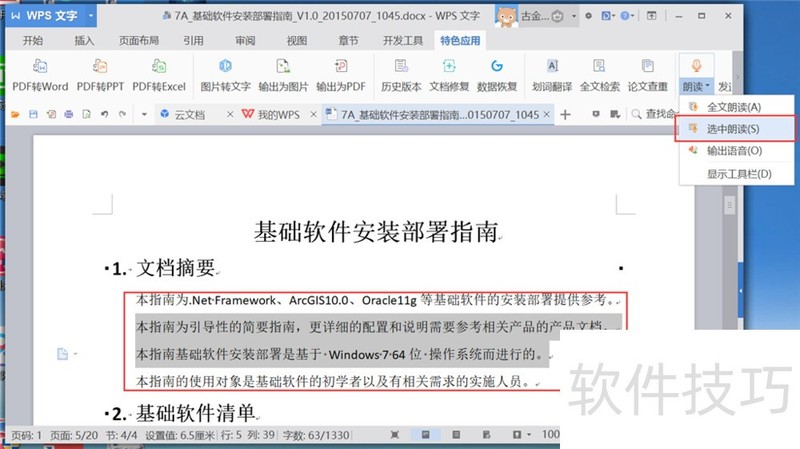Viewport: 800px width, 449px height.
Task: Switch to 视图 ribbon tab
Action: [297, 40]
